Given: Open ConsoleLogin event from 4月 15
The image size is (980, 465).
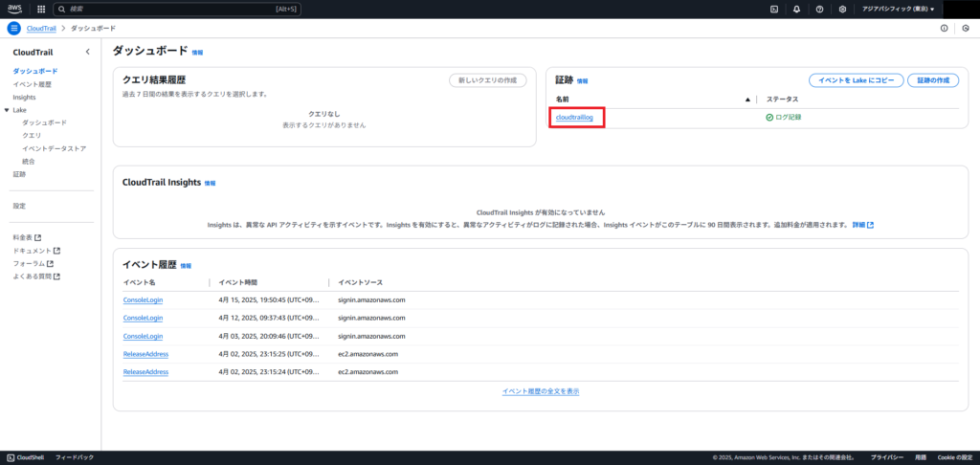Looking at the screenshot, I should coord(144,300).
